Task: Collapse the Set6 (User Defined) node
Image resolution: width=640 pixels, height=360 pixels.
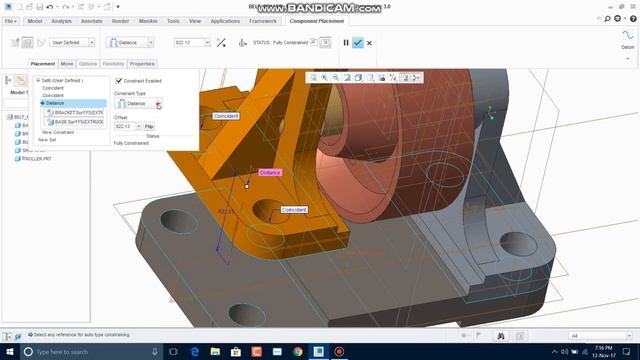Action: (x=38, y=80)
